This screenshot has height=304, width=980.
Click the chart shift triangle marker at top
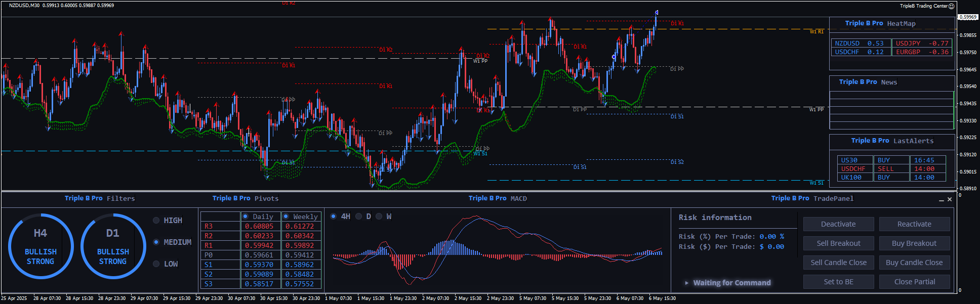point(657,12)
